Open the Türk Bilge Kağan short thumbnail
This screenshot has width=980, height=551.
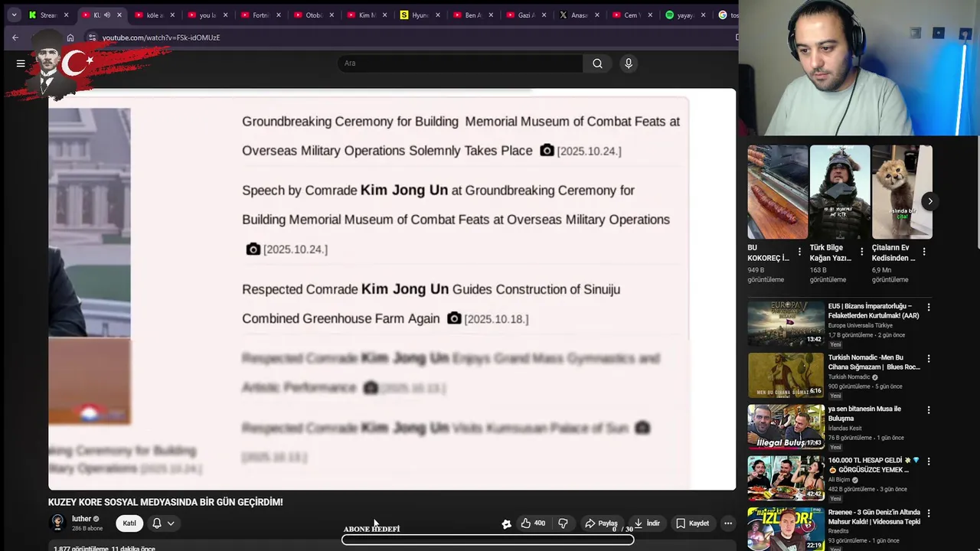click(840, 192)
